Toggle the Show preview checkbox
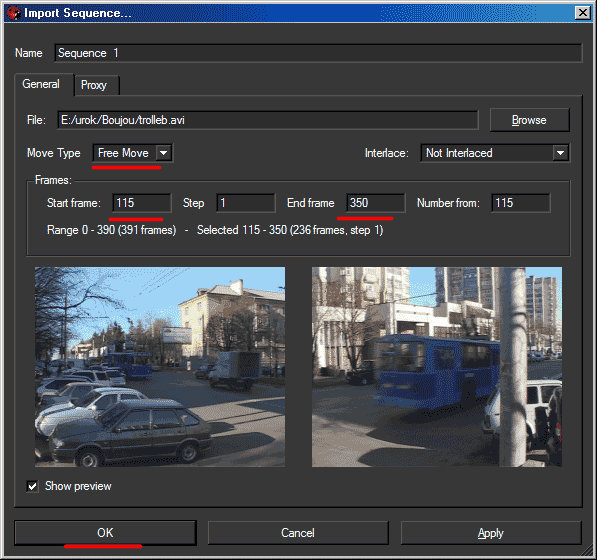Viewport: 597px width, 560px height. click(32, 486)
